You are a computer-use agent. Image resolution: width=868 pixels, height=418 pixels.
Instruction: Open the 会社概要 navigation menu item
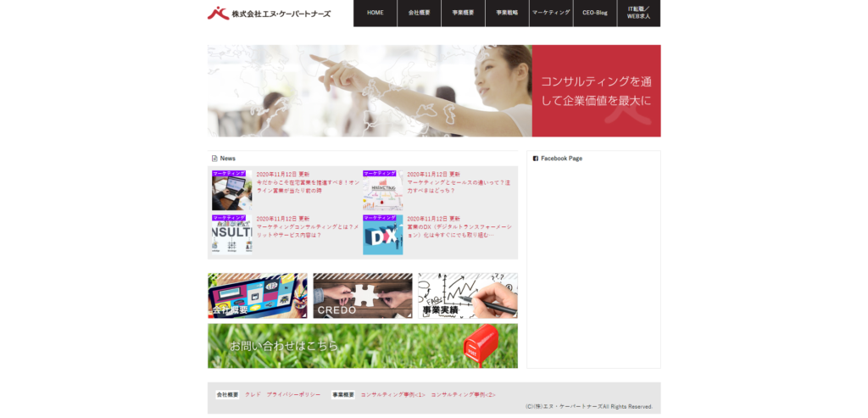click(420, 14)
